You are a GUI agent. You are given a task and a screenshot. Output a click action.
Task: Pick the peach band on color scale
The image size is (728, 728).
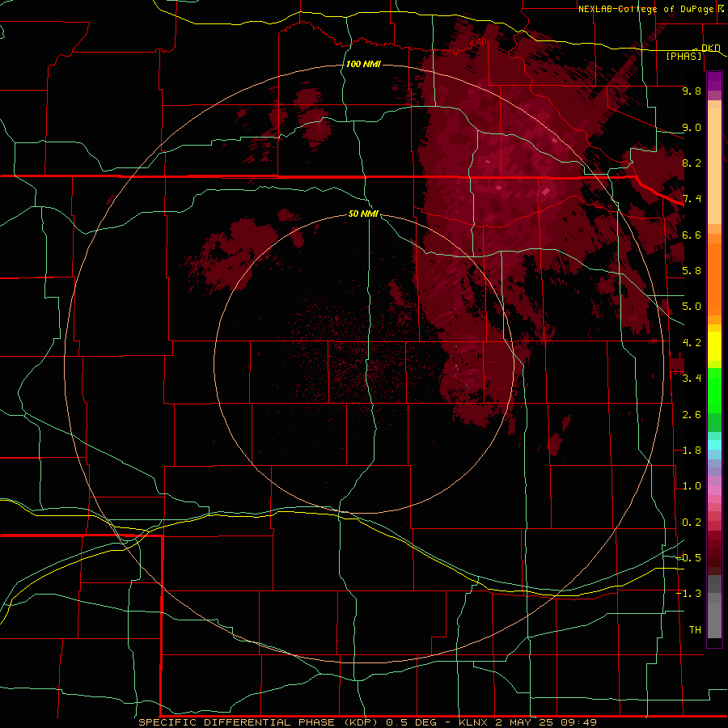(714, 167)
